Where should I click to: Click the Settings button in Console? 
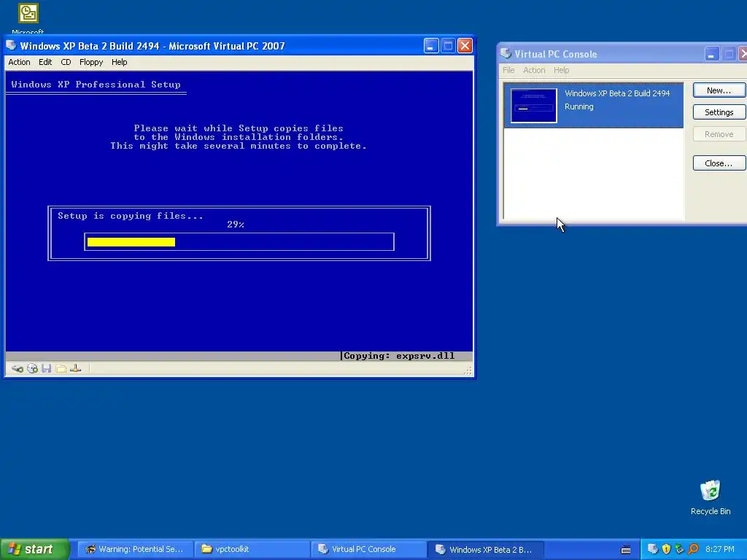[719, 112]
